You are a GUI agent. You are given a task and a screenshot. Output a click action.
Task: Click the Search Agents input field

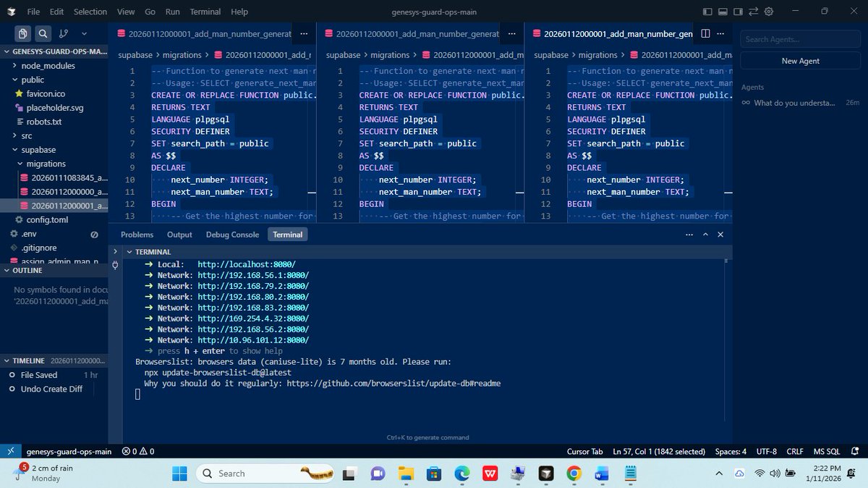point(800,39)
